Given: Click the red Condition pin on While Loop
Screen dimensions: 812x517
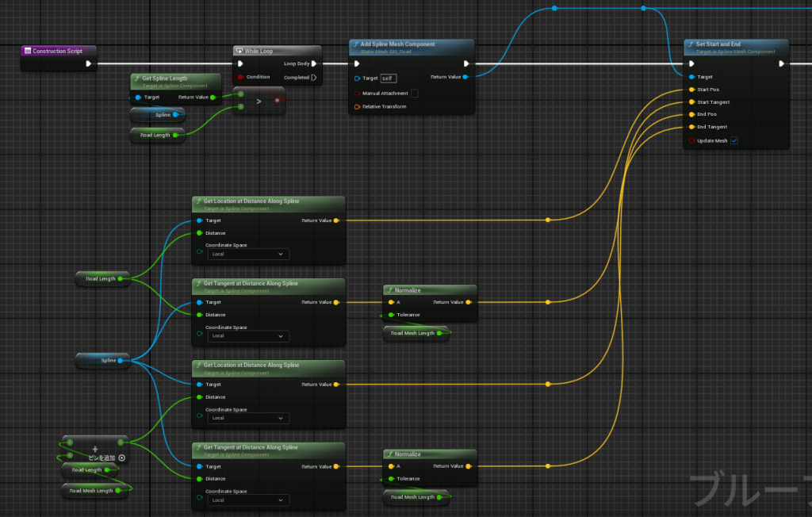Looking at the screenshot, I should click(239, 77).
